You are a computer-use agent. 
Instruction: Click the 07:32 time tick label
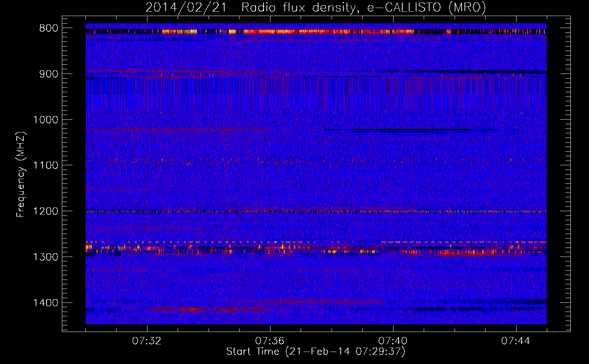pos(147,341)
